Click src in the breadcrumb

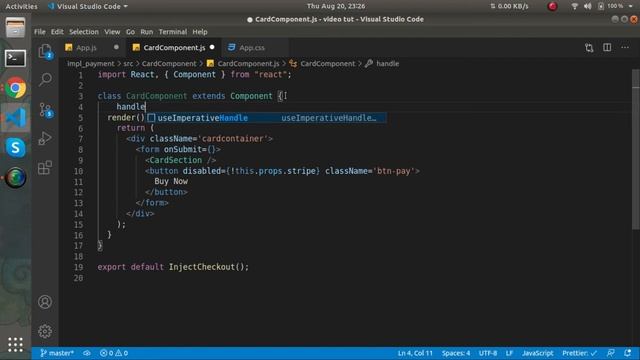point(128,64)
